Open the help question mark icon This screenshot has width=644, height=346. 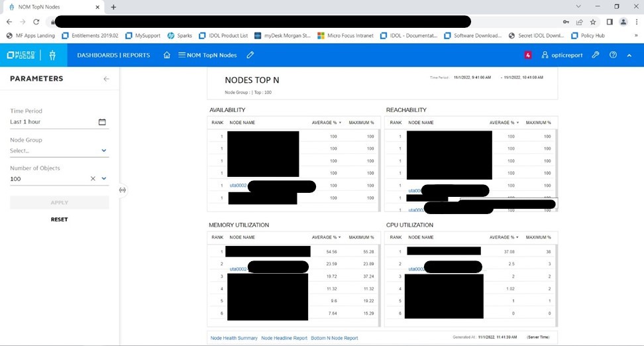613,55
